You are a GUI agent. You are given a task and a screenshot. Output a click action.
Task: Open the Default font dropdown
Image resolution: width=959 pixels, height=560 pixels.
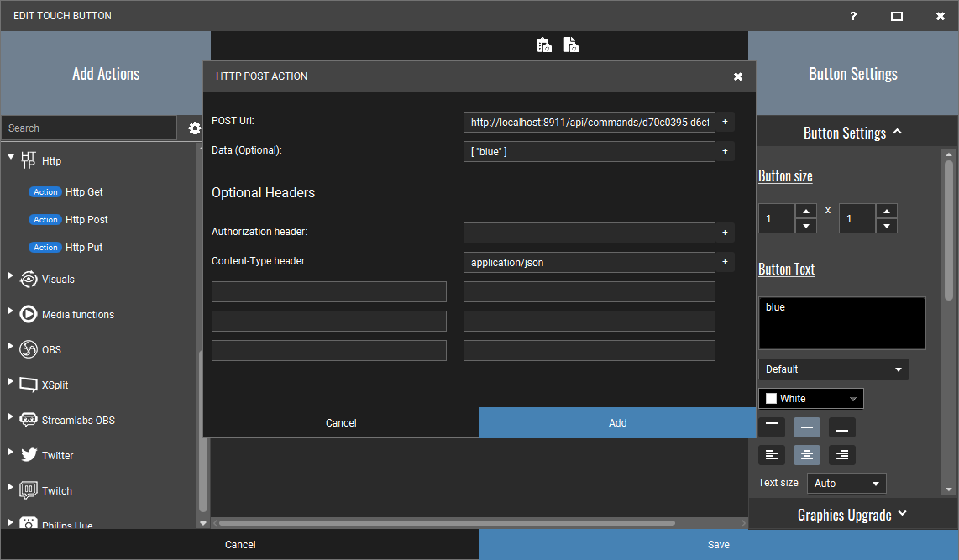pos(833,369)
